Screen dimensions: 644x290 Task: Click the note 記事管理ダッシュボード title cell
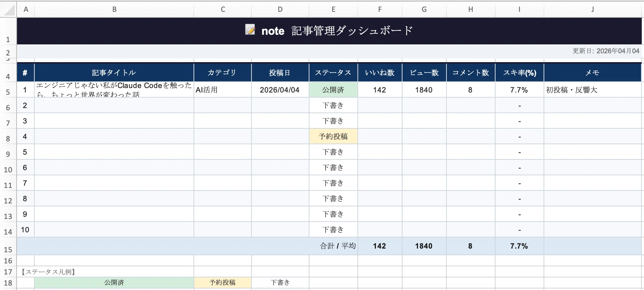pyautogui.click(x=329, y=31)
